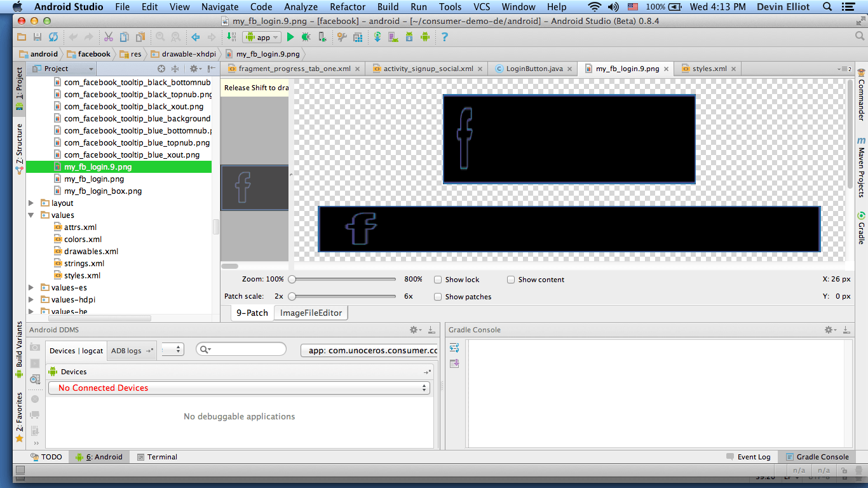Viewport: 868px width, 488px height.
Task: Enable the Show lock checkbox
Action: [438, 280]
